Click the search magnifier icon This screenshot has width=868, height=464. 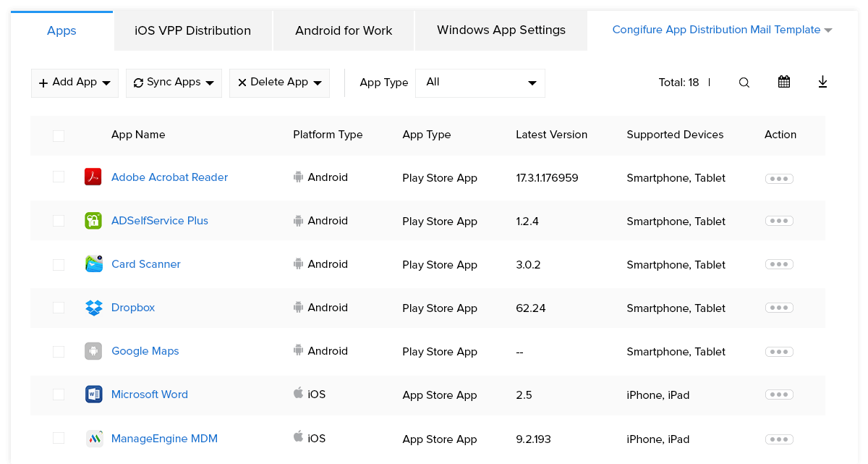coord(744,83)
